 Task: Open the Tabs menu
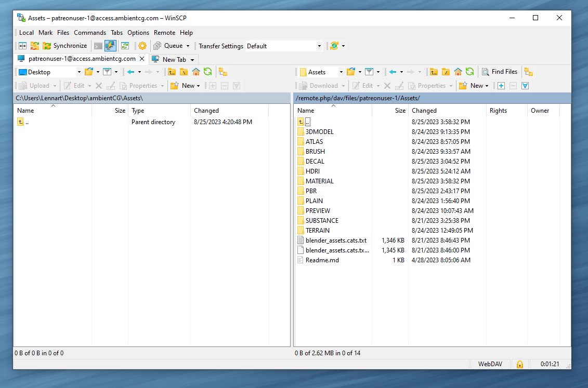(116, 33)
